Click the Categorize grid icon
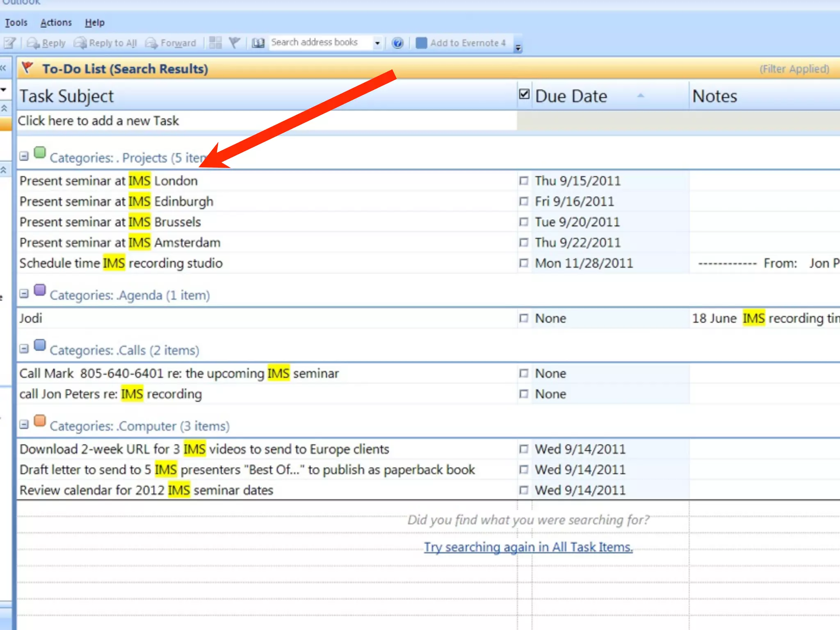The height and width of the screenshot is (630, 840). point(215,43)
